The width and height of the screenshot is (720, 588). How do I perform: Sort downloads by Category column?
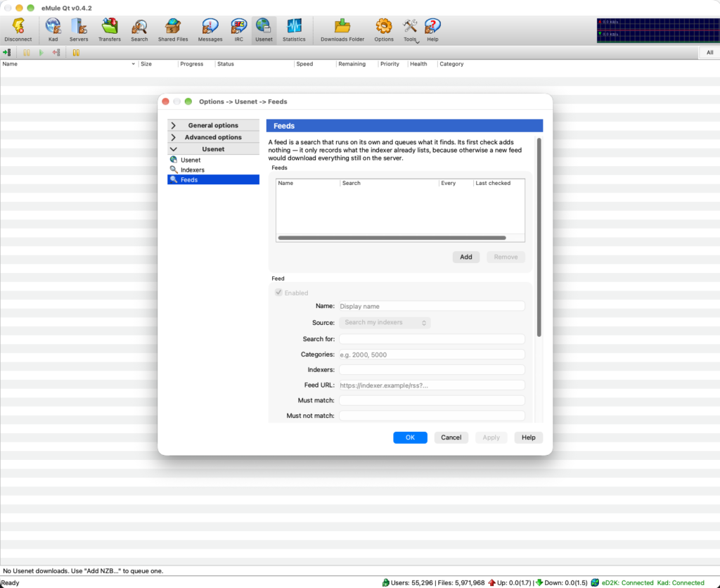[x=451, y=64]
